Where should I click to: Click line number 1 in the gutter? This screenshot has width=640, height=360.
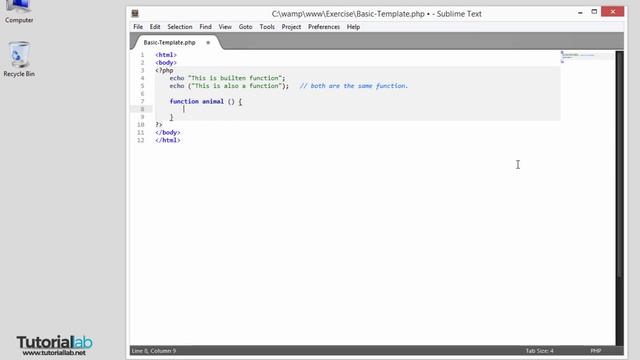click(x=142, y=55)
